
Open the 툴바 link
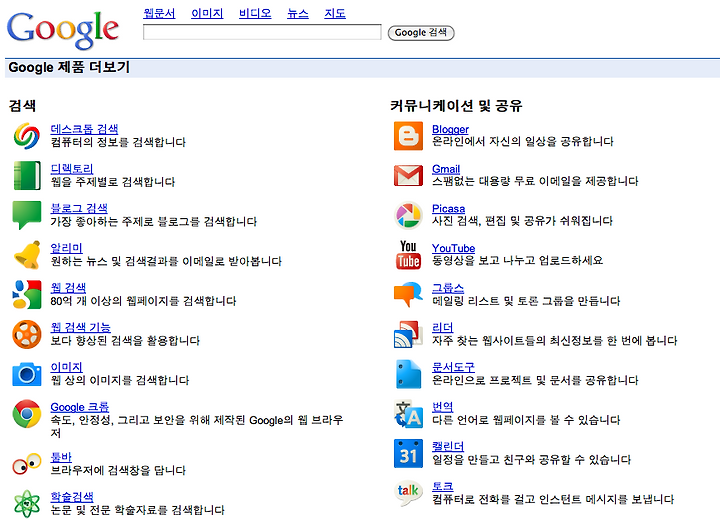[61, 457]
